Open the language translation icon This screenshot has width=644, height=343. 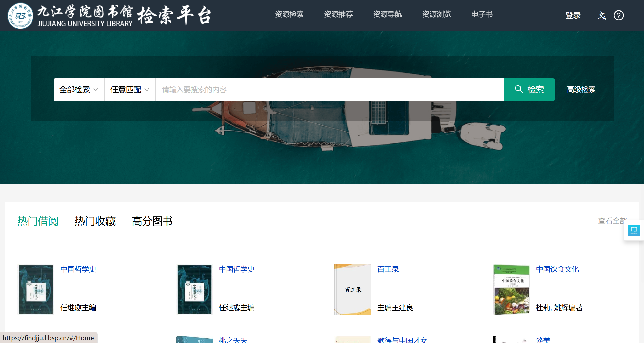(x=602, y=16)
